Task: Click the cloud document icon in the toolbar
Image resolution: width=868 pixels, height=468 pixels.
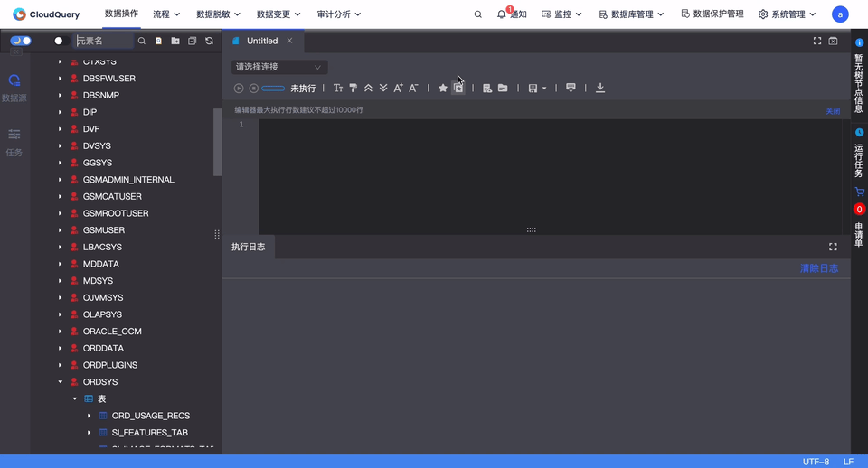Action: pyautogui.click(x=487, y=88)
